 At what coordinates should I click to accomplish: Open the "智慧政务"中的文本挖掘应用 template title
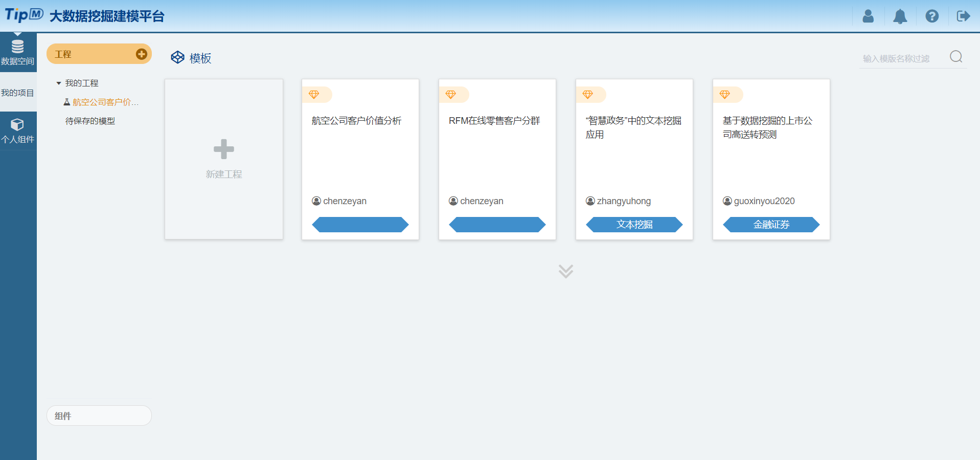point(633,127)
